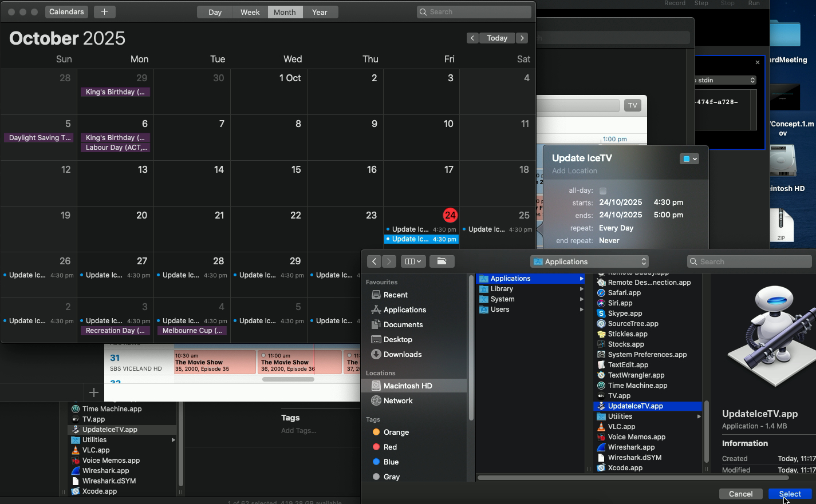Image resolution: width=816 pixels, height=504 pixels.
Task: Click the plus button in Calendar's toolbar
Action: [104, 12]
